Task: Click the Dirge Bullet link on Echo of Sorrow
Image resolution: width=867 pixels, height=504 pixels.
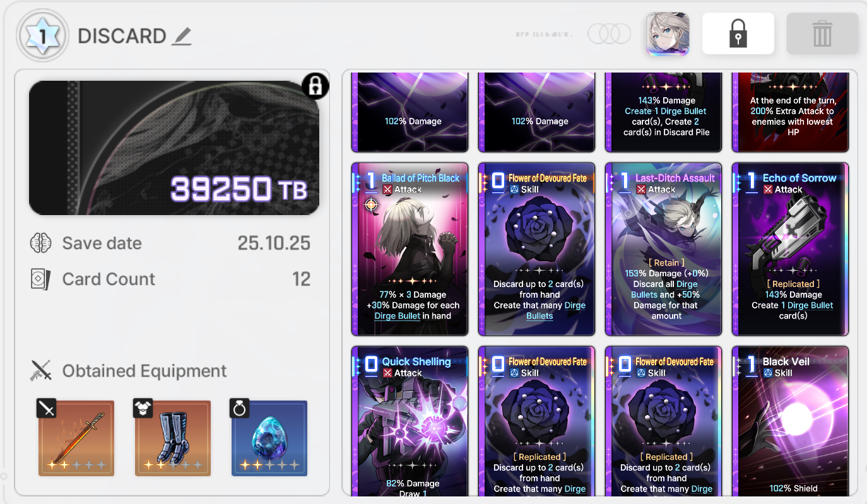Action: [x=810, y=305]
